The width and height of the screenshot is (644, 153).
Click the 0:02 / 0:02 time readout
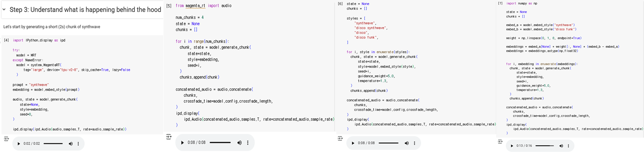pos(32,144)
